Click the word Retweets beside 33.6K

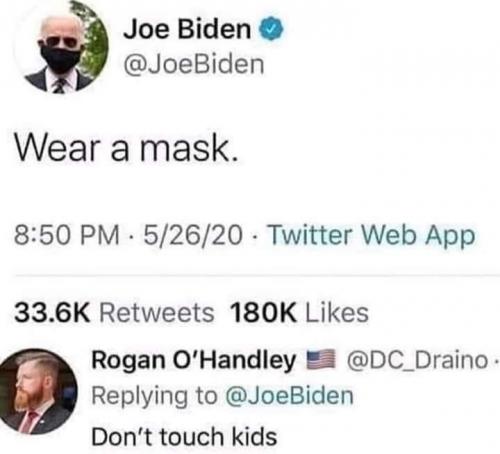[157, 313]
